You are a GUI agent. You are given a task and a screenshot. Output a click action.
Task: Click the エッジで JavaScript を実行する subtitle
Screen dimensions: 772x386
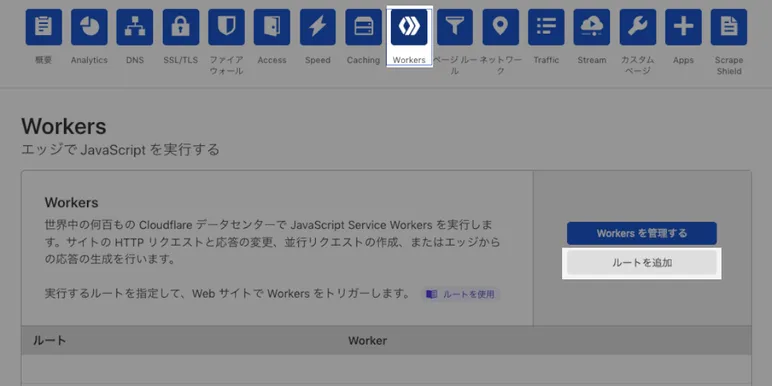(x=120, y=149)
